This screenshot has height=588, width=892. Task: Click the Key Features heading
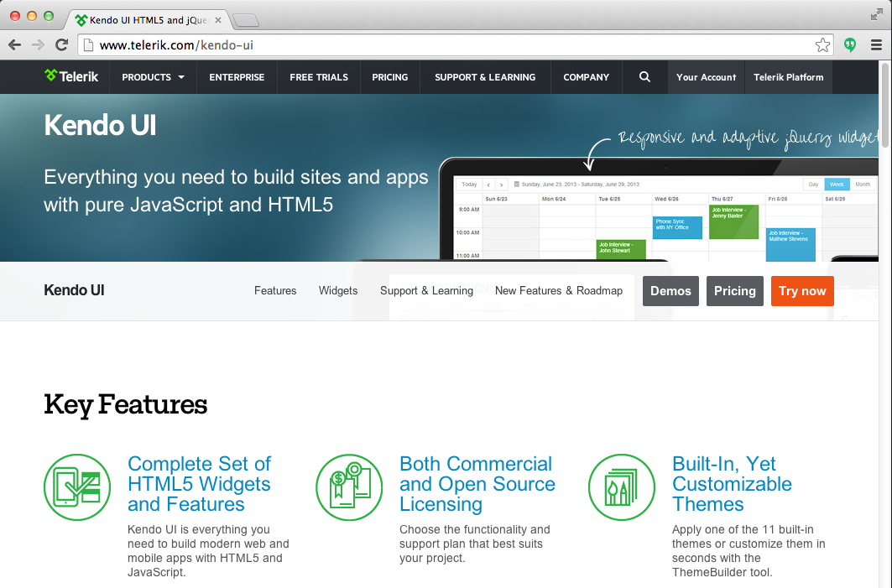[126, 405]
